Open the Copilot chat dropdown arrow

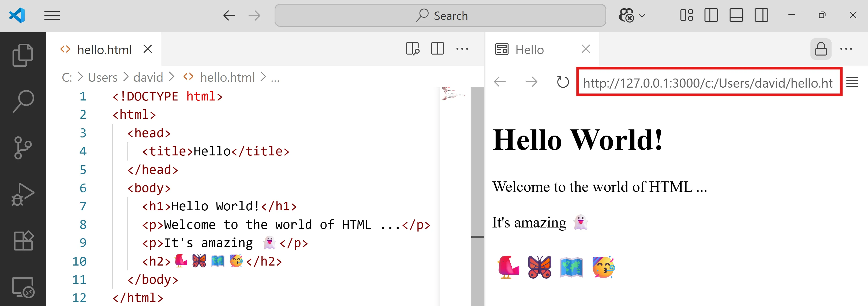tap(642, 16)
